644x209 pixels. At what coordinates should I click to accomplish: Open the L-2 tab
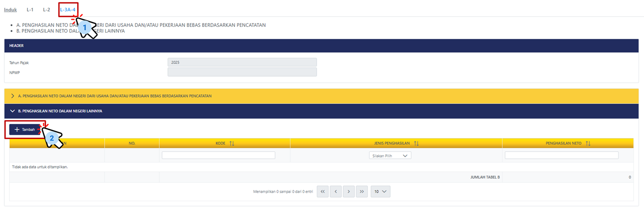pos(47,10)
